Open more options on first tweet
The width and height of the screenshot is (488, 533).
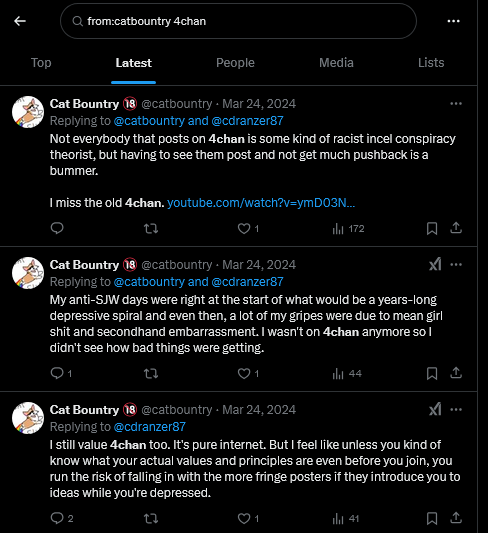pyautogui.click(x=456, y=104)
